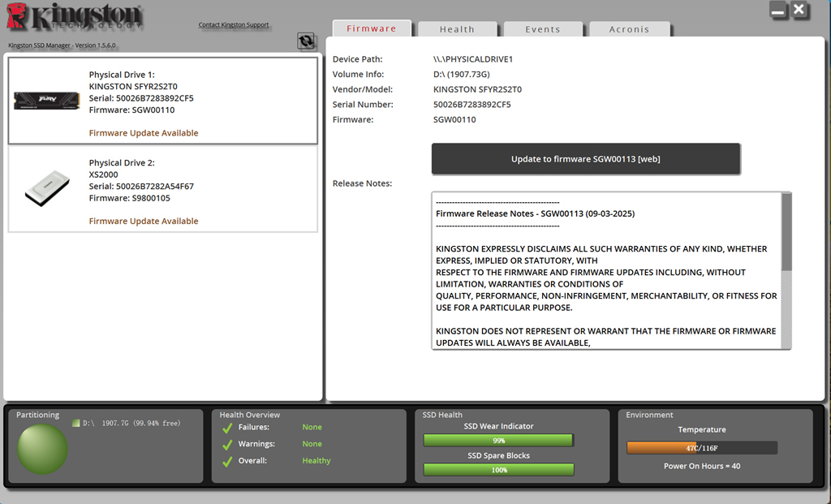The image size is (831, 504).
Task: Switch to the Acronis tab
Action: pyautogui.click(x=629, y=29)
